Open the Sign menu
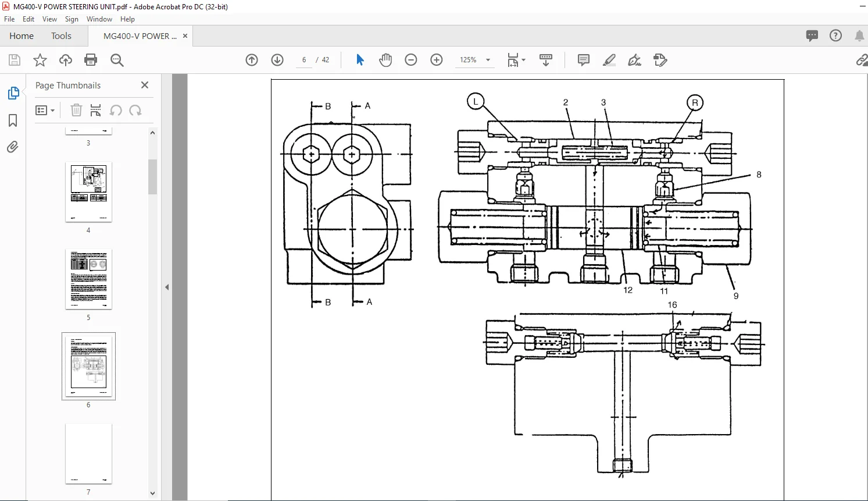Viewport: 868px width, 501px height. point(72,19)
